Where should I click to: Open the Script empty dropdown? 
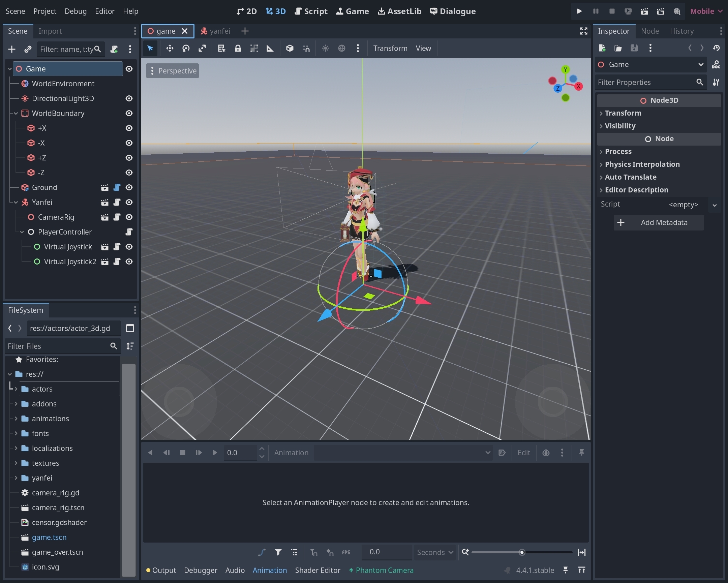[x=715, y=205]
